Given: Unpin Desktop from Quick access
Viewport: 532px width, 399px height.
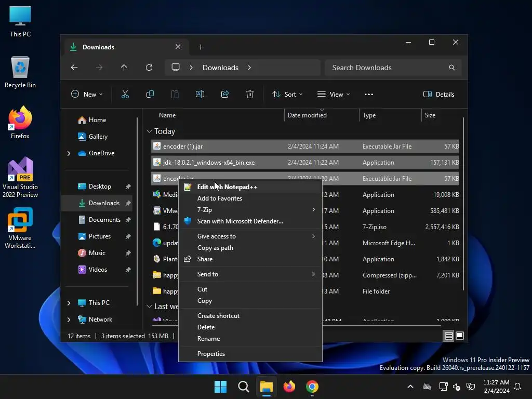Looking at the screenshot, I should click(128, 187).
